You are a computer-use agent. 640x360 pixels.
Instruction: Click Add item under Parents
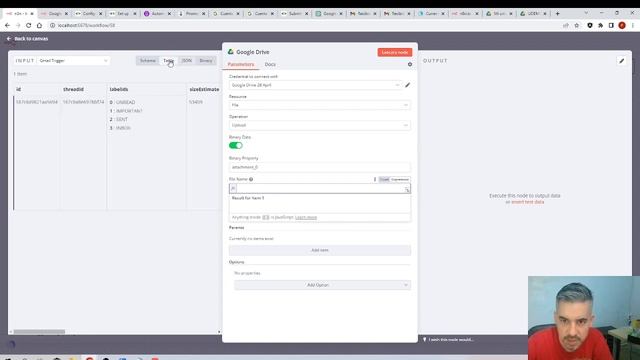(320, 250)
